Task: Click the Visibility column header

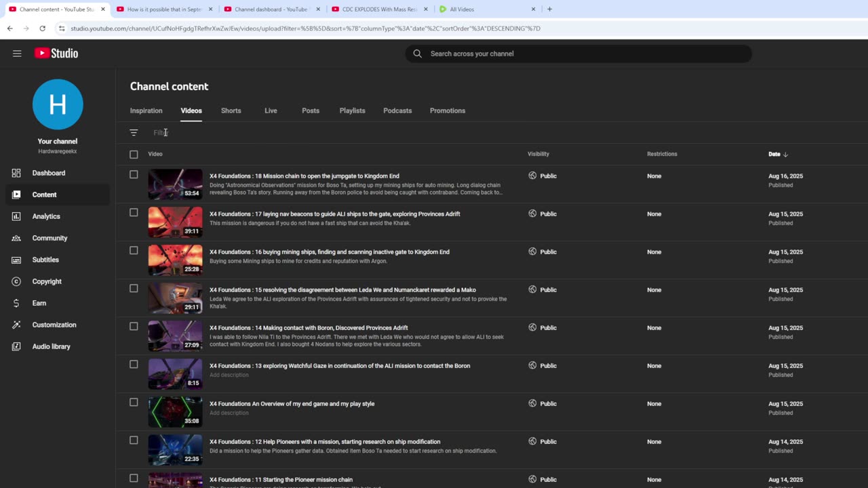Action: (538, 155)
